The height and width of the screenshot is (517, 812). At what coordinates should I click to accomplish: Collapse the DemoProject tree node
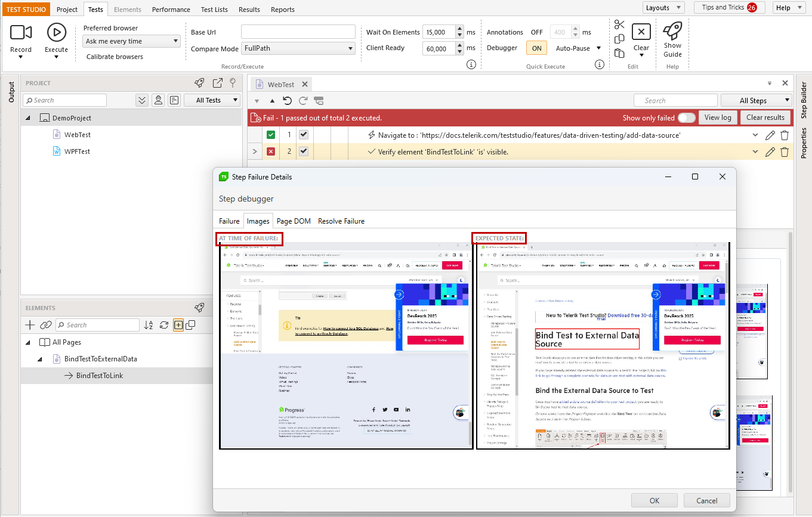[28, 118]
